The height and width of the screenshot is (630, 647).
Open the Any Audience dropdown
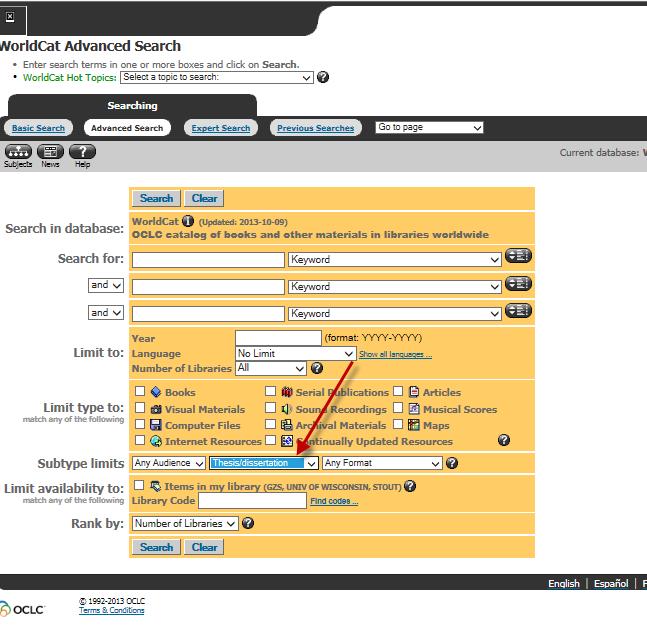tap(168, 463)
